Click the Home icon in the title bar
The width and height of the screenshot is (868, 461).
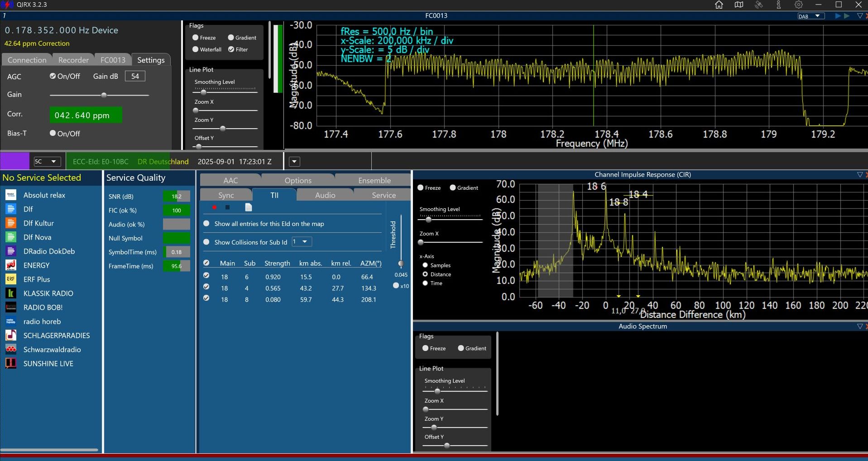[719, 5]
